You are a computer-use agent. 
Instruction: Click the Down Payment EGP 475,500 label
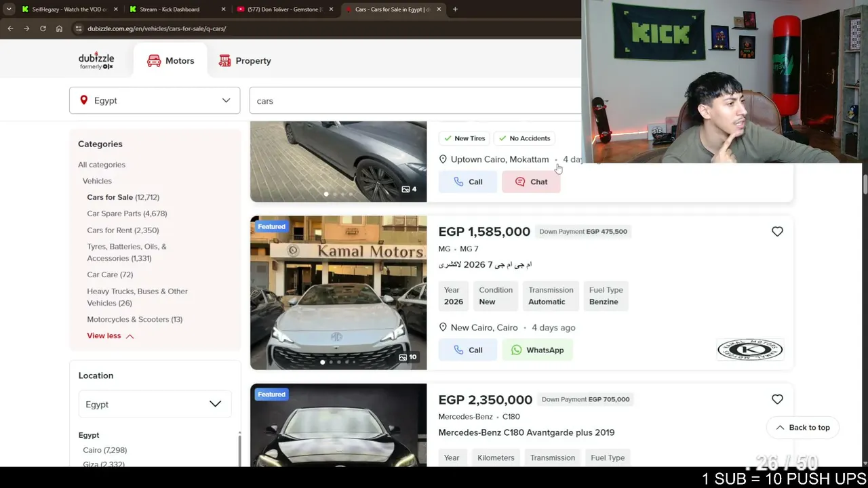[x=583, y=232]
